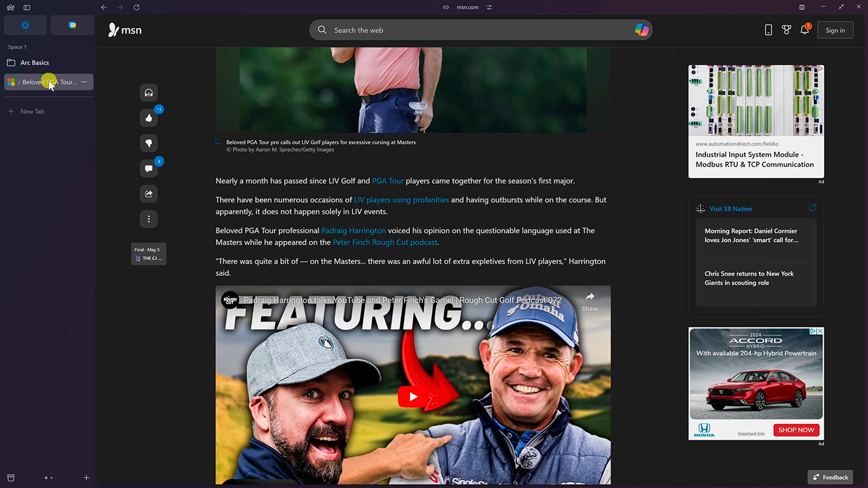The image size is (868, 488).
Task: Open site controls sliders icon
Action: (x=489, y=7)
